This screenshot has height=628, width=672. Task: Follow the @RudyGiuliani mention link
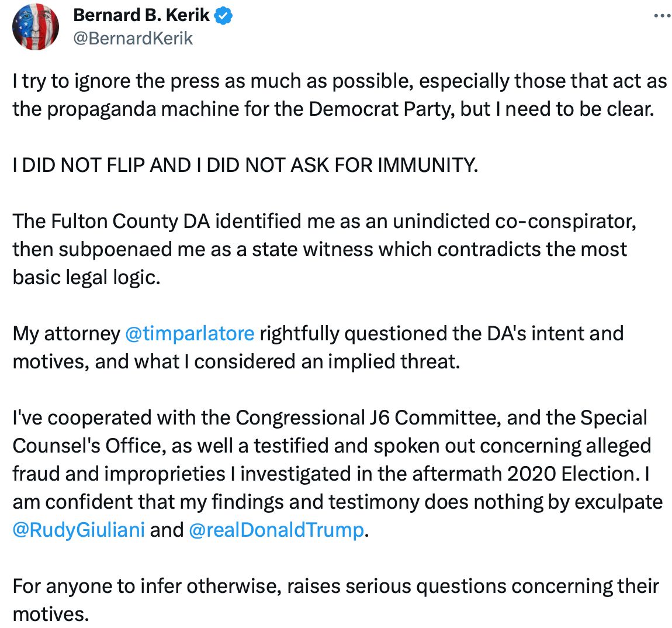point(78,530)
